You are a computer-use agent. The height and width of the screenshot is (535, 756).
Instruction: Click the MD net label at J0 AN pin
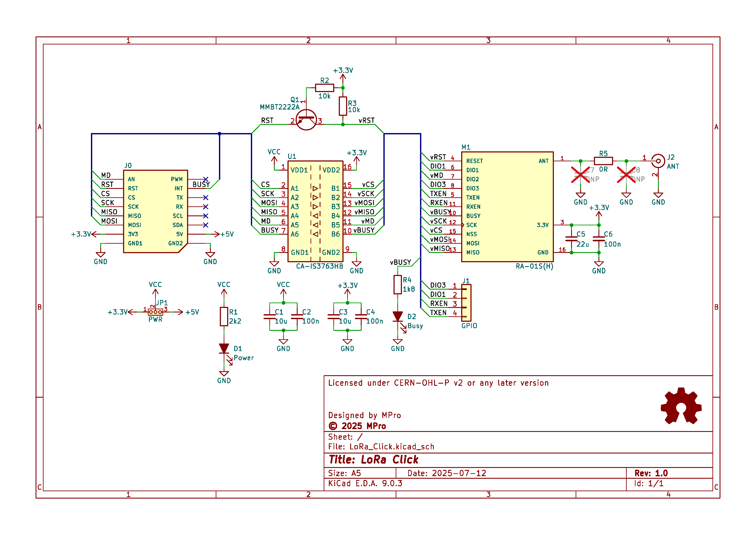coord(106,175)
